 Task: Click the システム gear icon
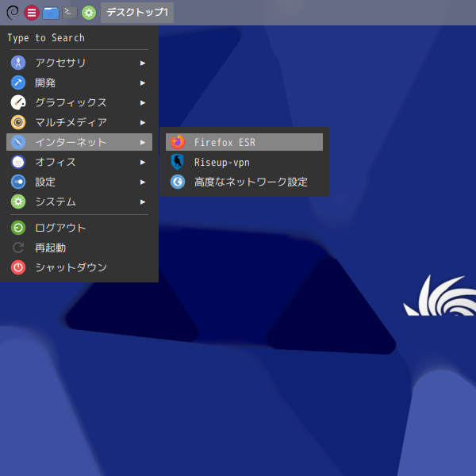pos(18,202)
